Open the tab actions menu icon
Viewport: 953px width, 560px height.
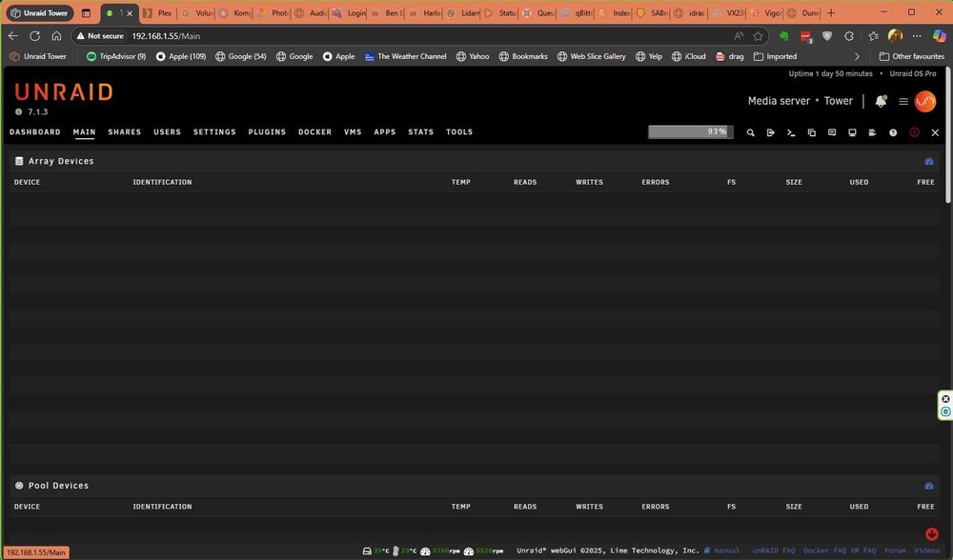pos(86,12)
